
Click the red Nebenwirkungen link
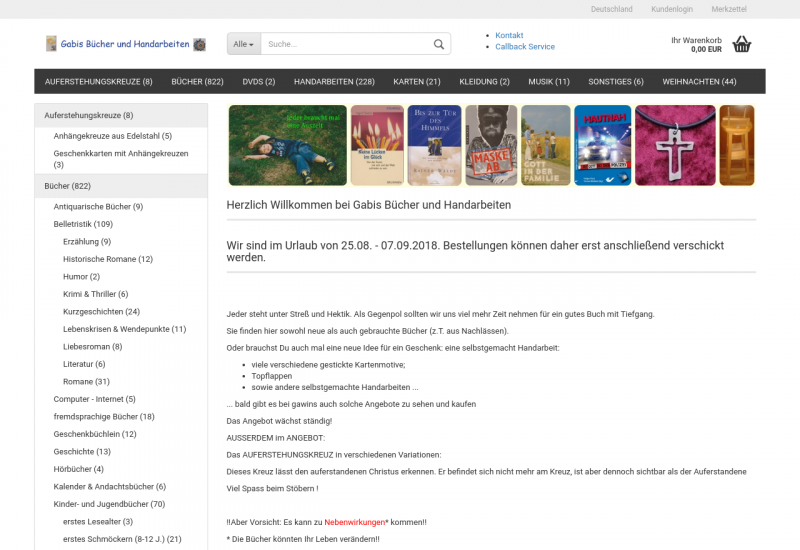354,522
